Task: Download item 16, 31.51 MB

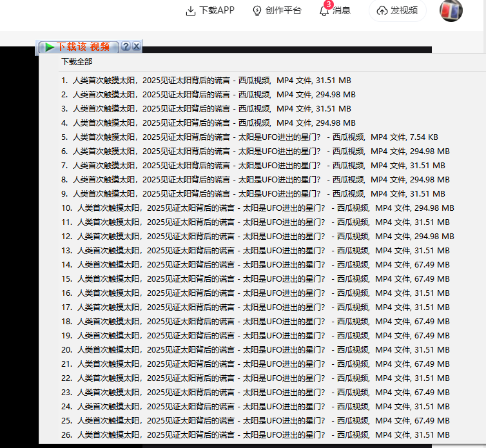Action: point(255,293)
